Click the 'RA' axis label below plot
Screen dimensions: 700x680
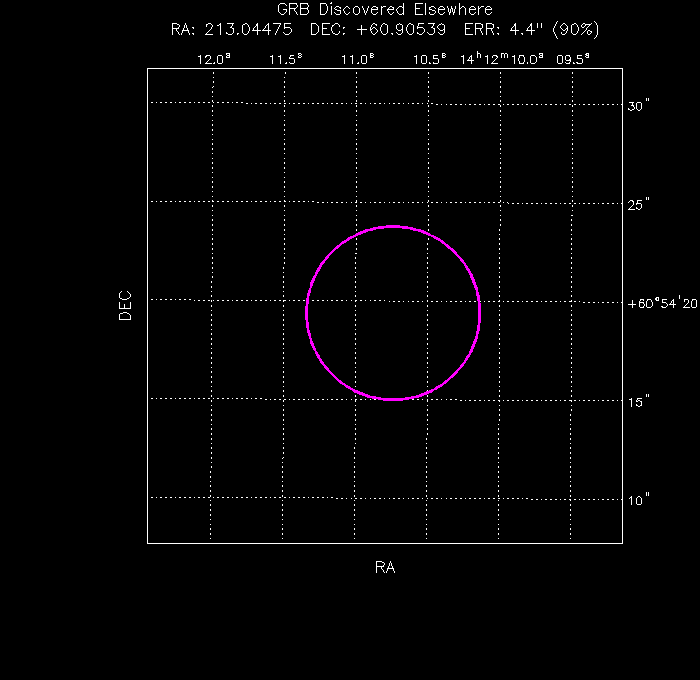tap(385, 567)
